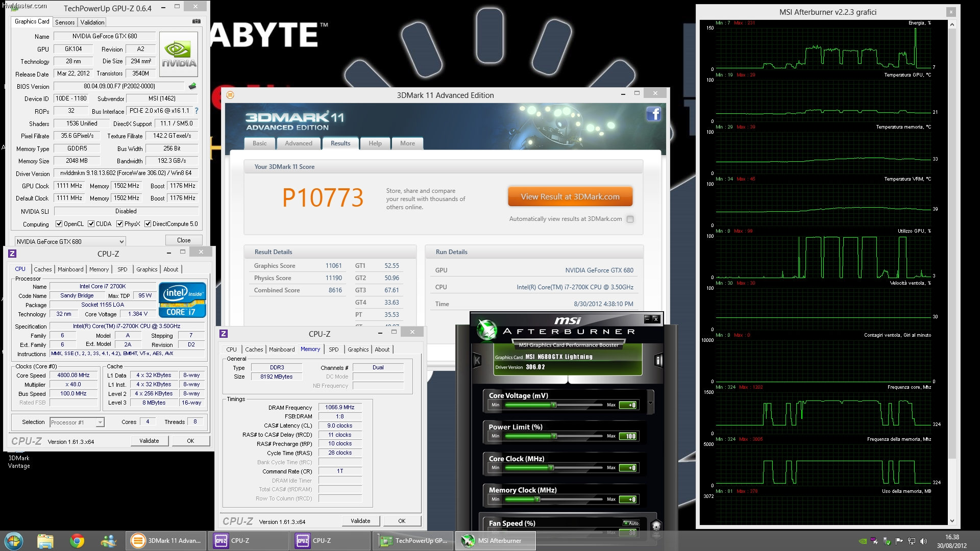This screenshot has width=980, height=551.
Task: Click OK in the CPU-Z CPU window
Action: pos(190,441)
